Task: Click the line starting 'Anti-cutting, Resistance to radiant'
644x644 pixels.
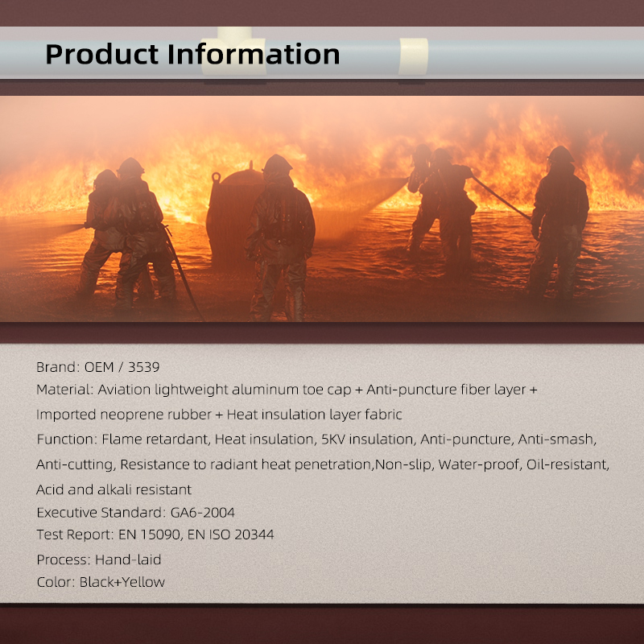Action: (x=323, y=464)
